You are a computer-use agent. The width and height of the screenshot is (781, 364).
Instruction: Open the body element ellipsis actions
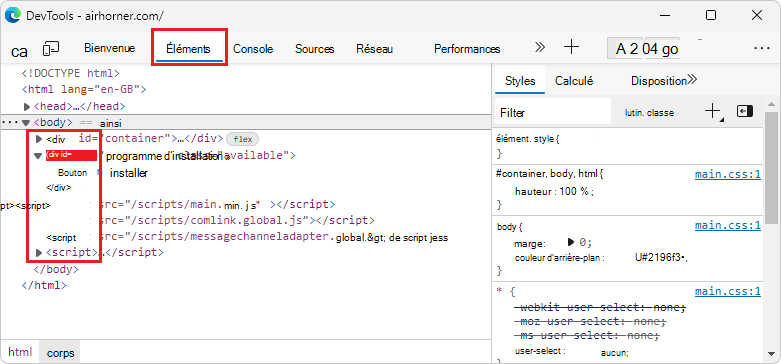point(10,122)
